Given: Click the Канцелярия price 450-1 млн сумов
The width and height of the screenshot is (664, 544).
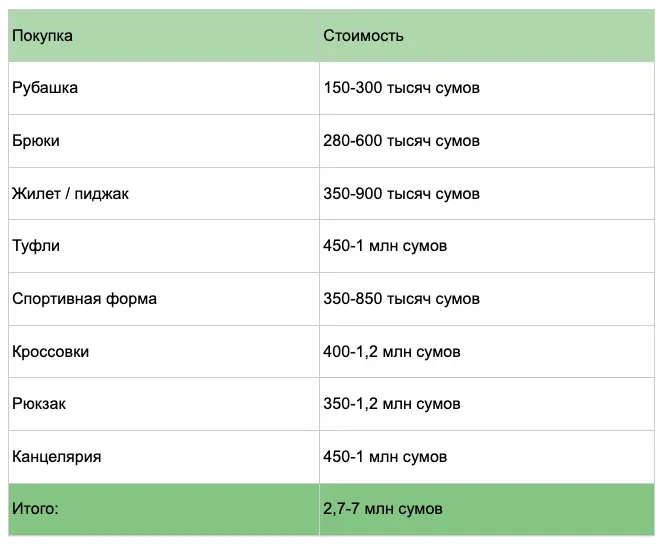Looking at the screenshot, I should 385,457.
